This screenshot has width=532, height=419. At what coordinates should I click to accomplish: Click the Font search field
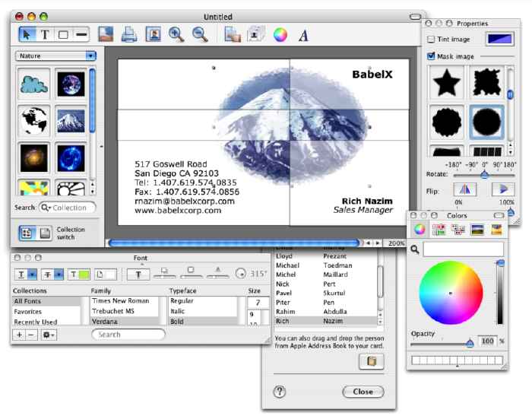pos(128,335)
